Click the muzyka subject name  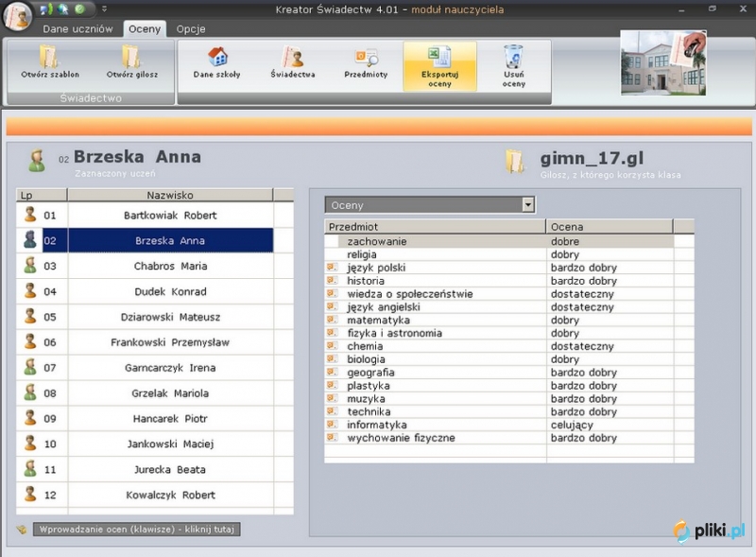tap(366, 399)
